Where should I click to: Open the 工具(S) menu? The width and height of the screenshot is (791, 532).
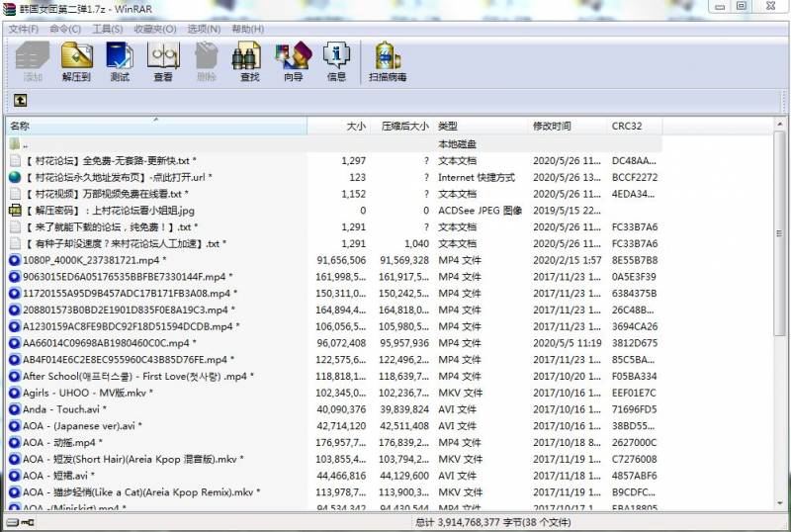(107, 29)
